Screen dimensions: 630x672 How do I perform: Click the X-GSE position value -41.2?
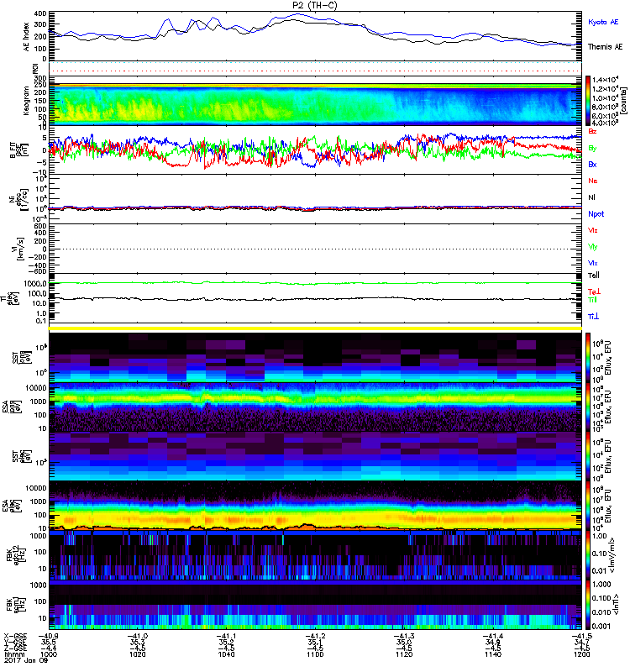(315, 636)
